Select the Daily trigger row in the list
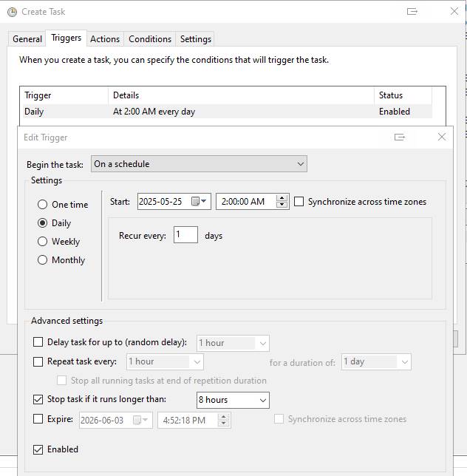This screenshot has width=467, height=476. click(228, 112)
